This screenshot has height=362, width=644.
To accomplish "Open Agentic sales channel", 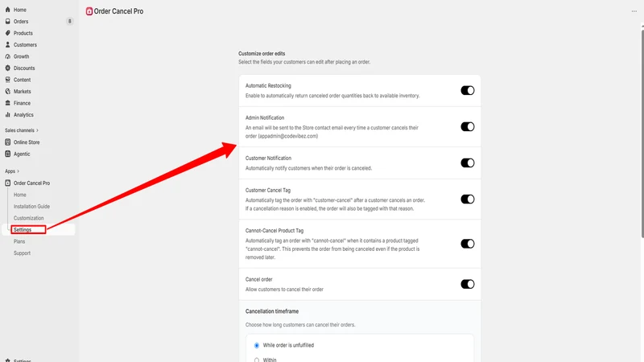I will (22, 154).
